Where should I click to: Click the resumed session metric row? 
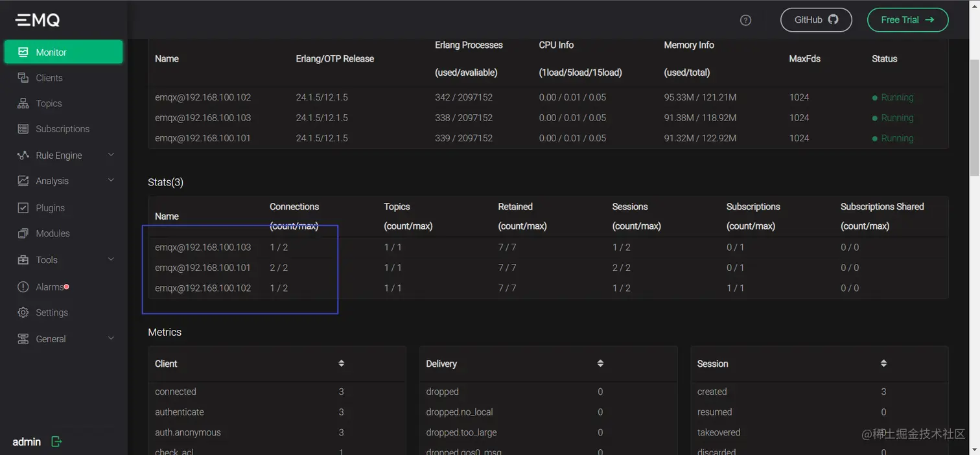pos(819,412)
